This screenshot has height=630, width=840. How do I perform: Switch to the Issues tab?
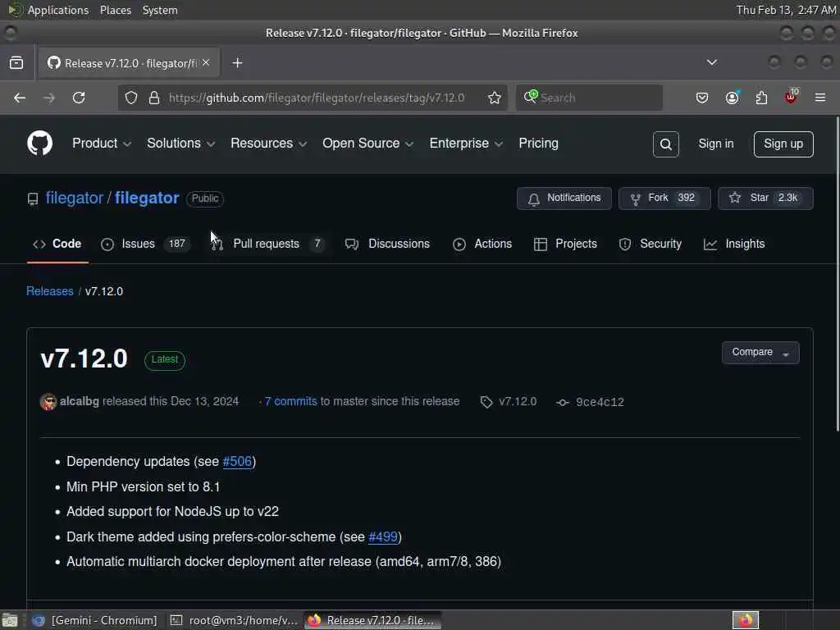pyautogui.click(x=145, y=244)
